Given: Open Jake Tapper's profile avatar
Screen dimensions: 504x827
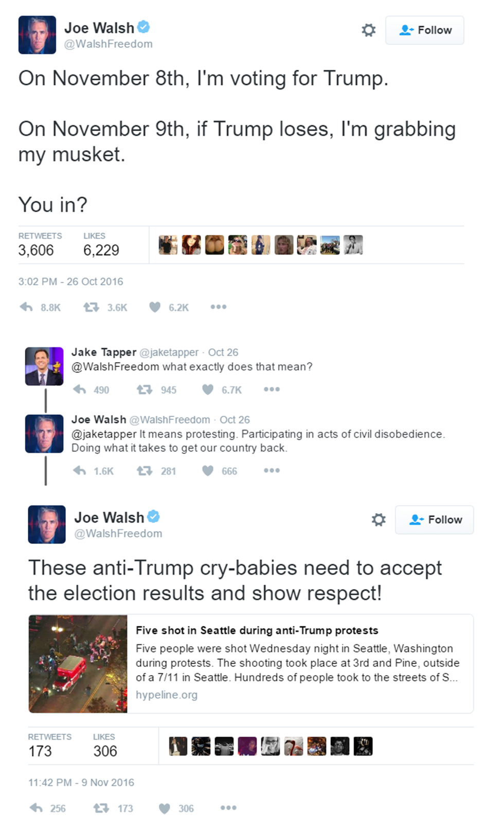Looking at the screenshot, I should click(x=44, y=366).
